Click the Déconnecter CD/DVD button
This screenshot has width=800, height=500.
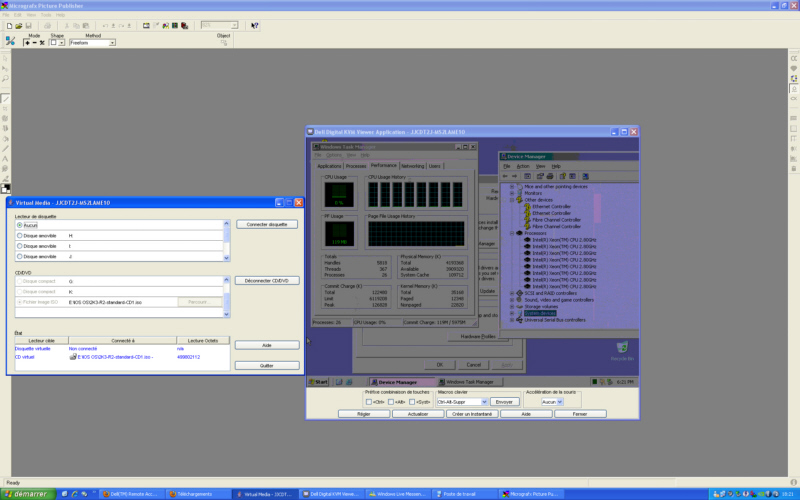(x=267, y=281)
